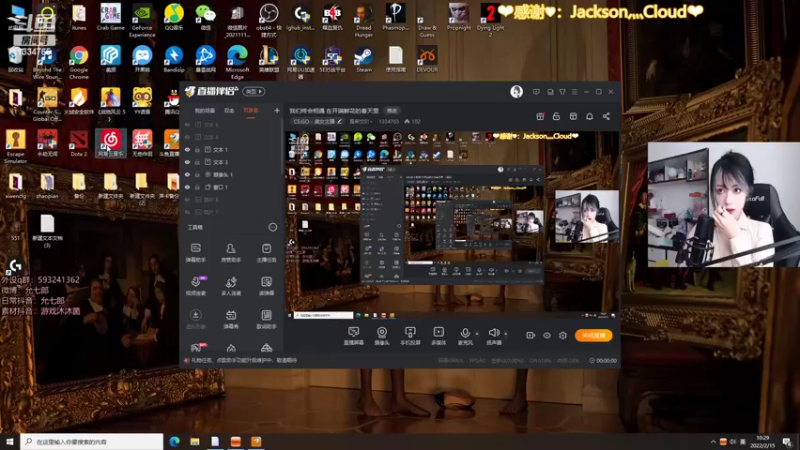Open the 房管助手 tool
Viewport: 800px width, 450px height.
click(231, 253)
